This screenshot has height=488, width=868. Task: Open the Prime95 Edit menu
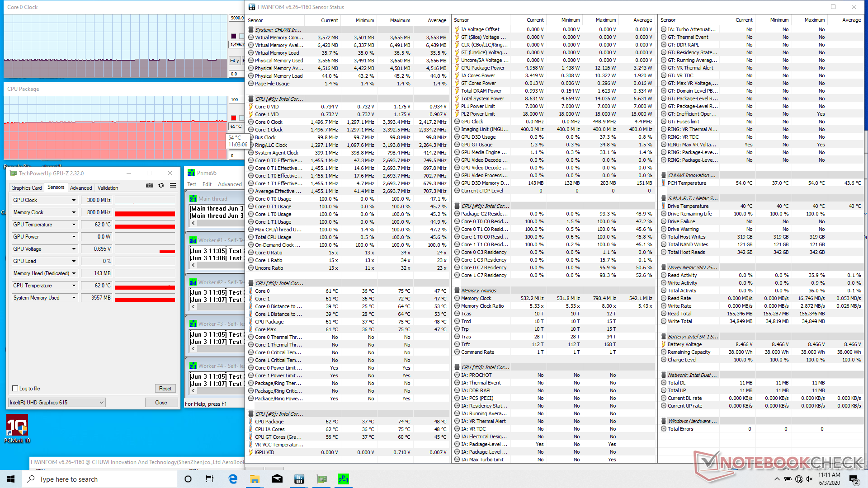click(x=207, y=184)
